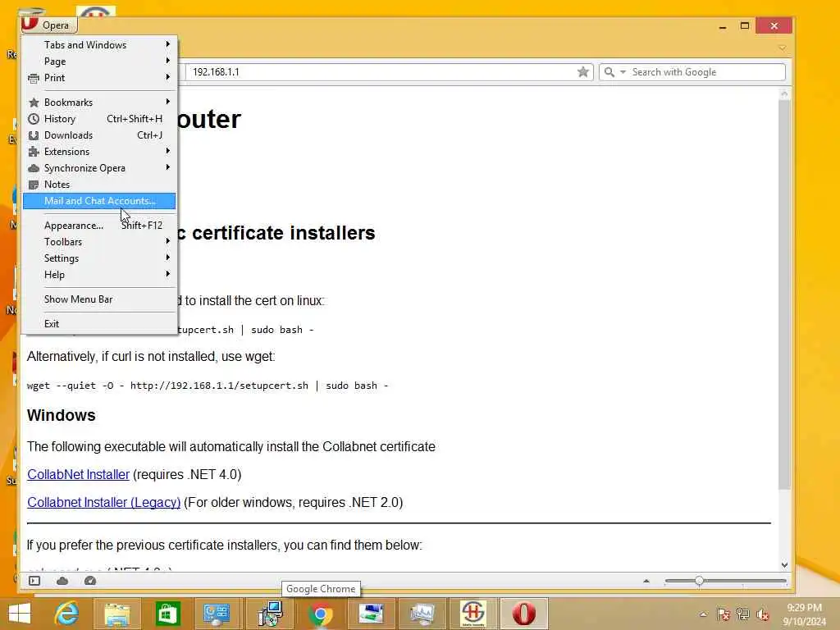This screenshot has width=840, height=630.
Task: Expand the Tabs and Windows submenu arrow
Action: click(167, 44)
